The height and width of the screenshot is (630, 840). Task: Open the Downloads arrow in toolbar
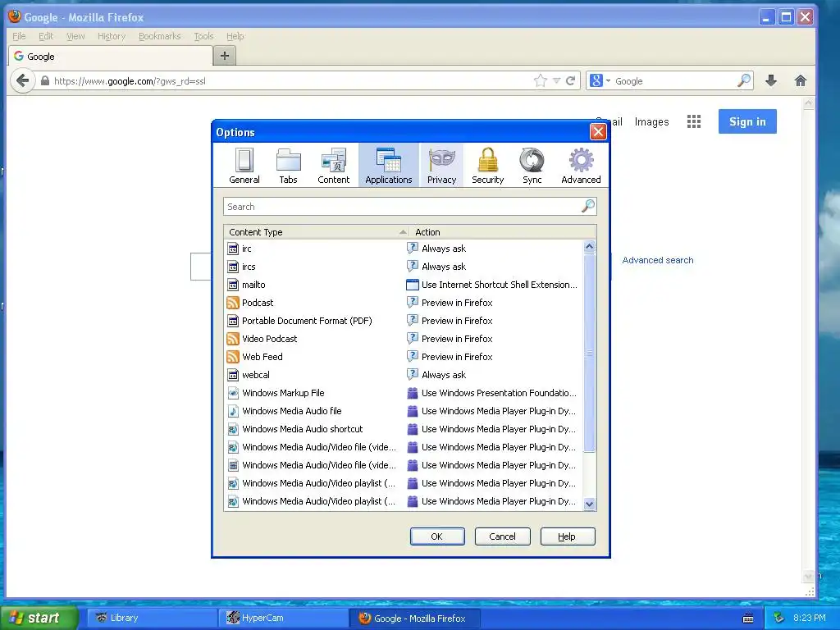(771, 81)
